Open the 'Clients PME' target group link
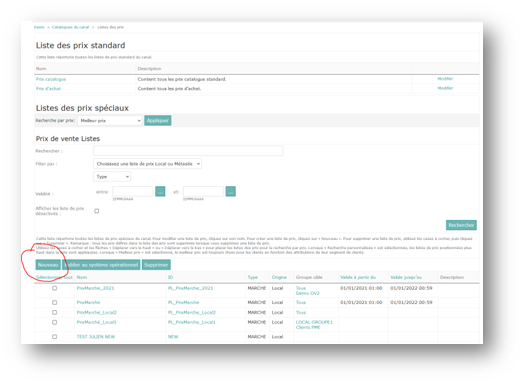The image size is (525, 386). (x=308, y=327)
